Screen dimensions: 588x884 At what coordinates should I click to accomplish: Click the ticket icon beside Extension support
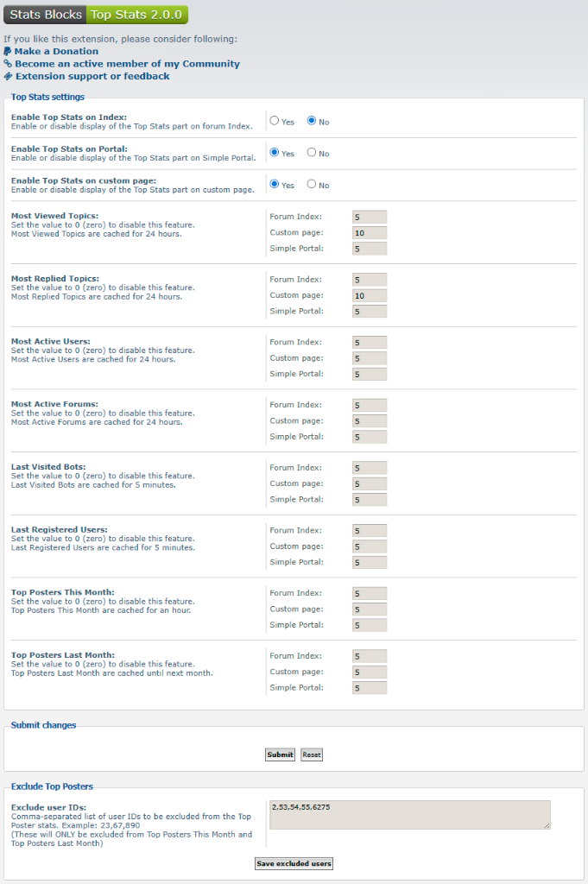tap(8, 76)
